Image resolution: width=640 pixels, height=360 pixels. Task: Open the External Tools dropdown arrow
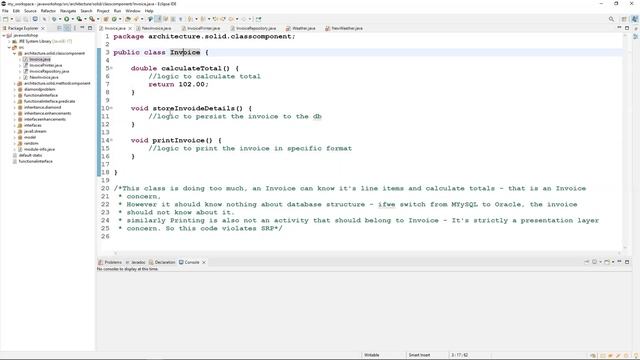[x=98, y=19]
